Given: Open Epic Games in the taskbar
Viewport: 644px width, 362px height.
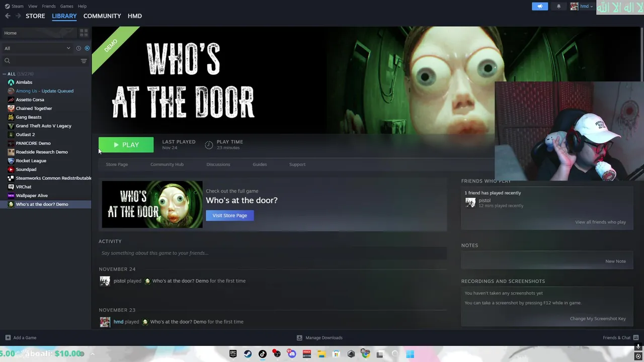Looking at the screenshot, I should click(x=233, y=354).
